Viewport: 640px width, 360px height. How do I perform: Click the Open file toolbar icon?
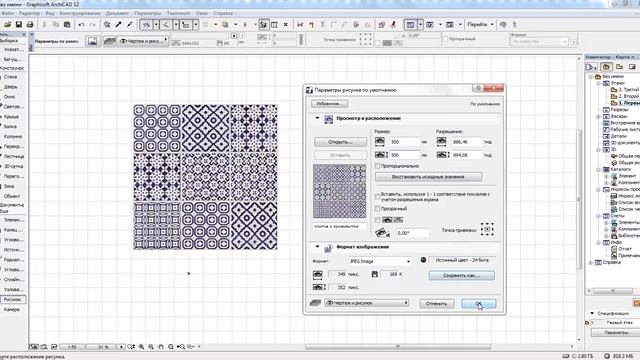pos(8,25)
